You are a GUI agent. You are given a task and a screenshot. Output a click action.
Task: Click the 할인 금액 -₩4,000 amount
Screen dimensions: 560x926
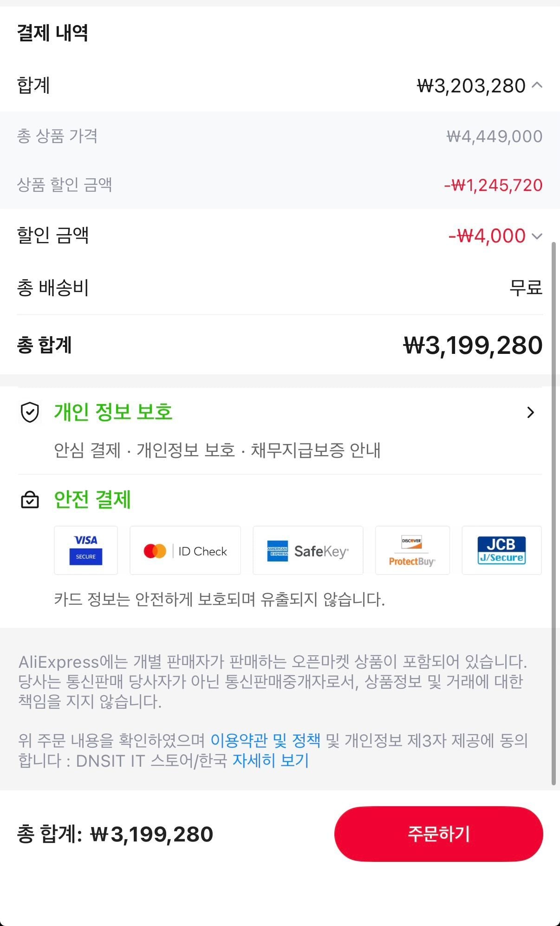click(487, 236)
